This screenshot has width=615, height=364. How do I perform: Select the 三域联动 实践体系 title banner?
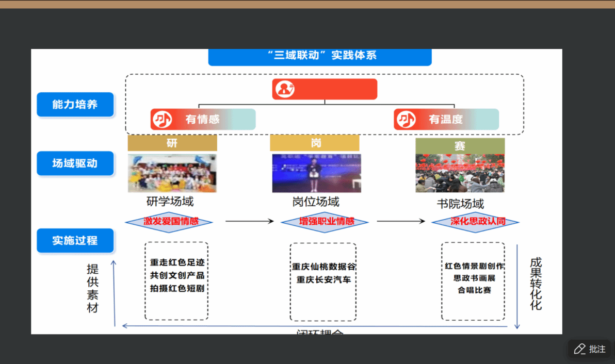pyautogui.click(x=320, y=56)
